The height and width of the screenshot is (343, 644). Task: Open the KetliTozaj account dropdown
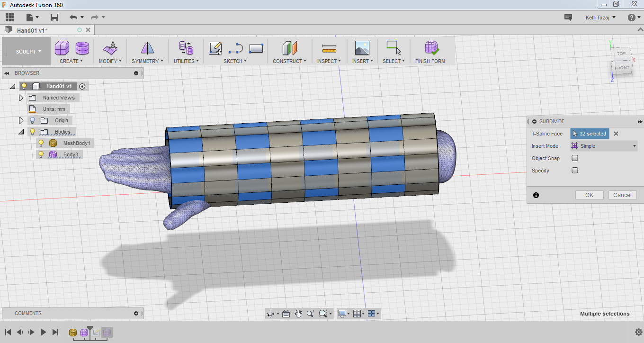600,18
